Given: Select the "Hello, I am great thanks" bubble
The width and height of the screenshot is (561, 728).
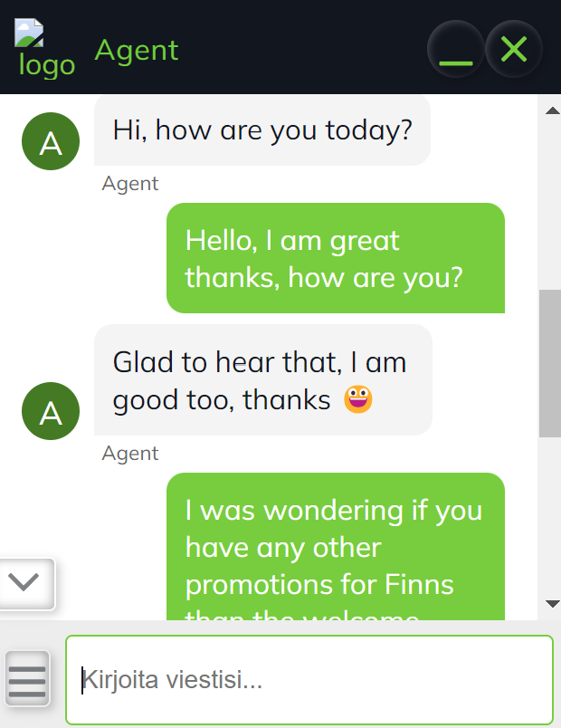Looking at the screenshot, I should [335, 258].
